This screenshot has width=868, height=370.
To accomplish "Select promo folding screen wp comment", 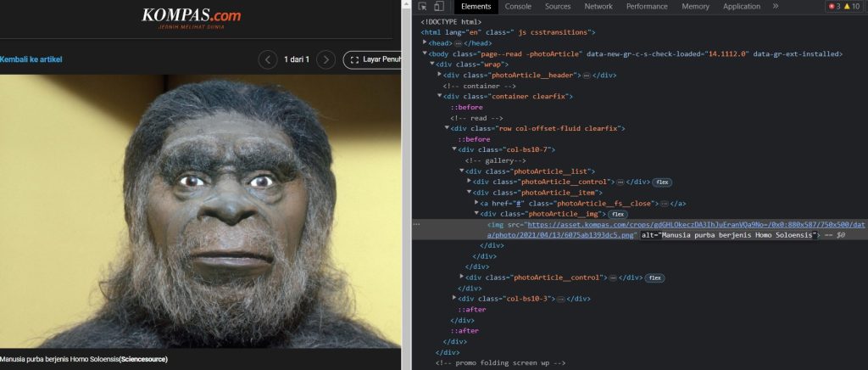I will coord(500,363).
